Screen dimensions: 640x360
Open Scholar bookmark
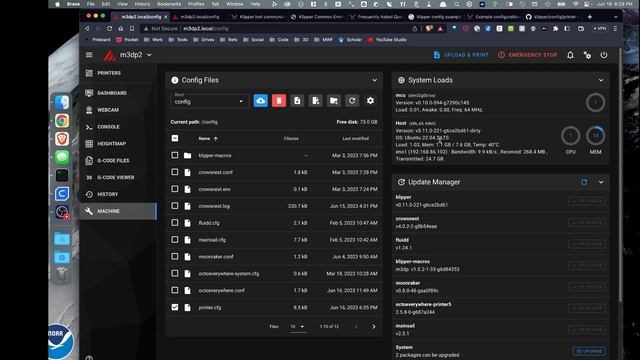pos(350,40)
